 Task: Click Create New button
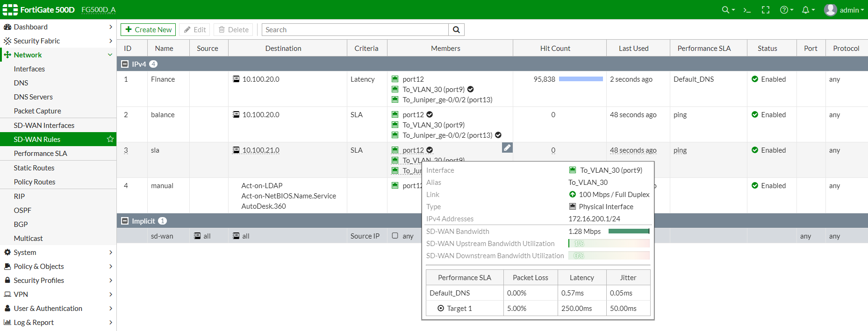click(x=148, y=30)
